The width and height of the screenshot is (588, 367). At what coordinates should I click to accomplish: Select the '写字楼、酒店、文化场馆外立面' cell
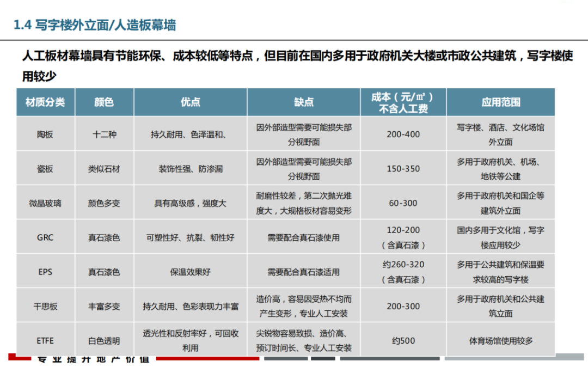(501, 134)
